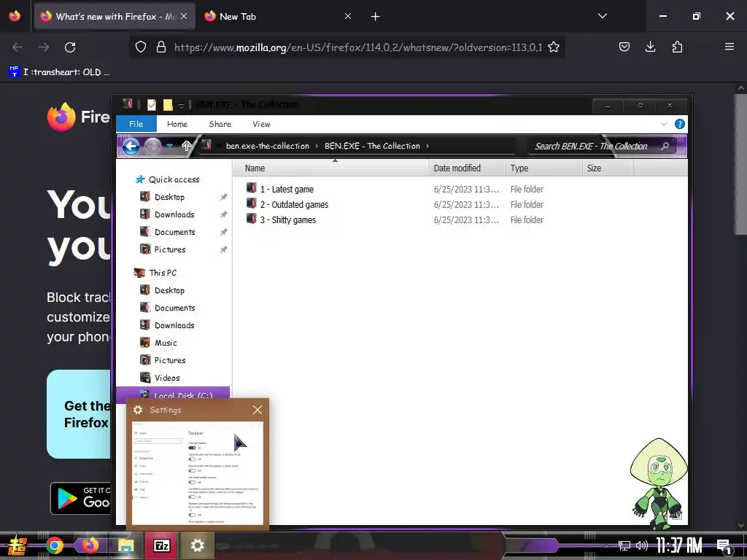The image size is (747, 560).
Task: Close the New Tab tab
Action: (348, 17)
